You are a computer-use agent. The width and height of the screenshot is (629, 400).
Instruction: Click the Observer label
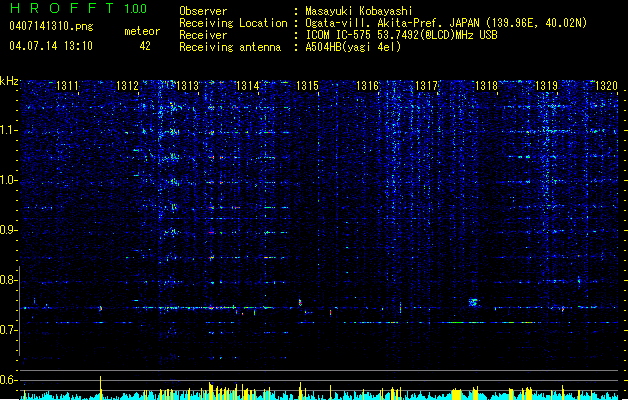[203, 11]
